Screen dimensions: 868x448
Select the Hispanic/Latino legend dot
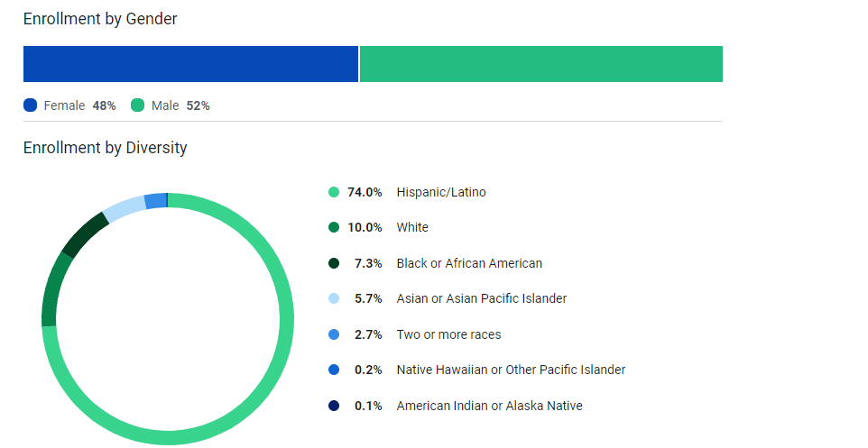(334, 192)
